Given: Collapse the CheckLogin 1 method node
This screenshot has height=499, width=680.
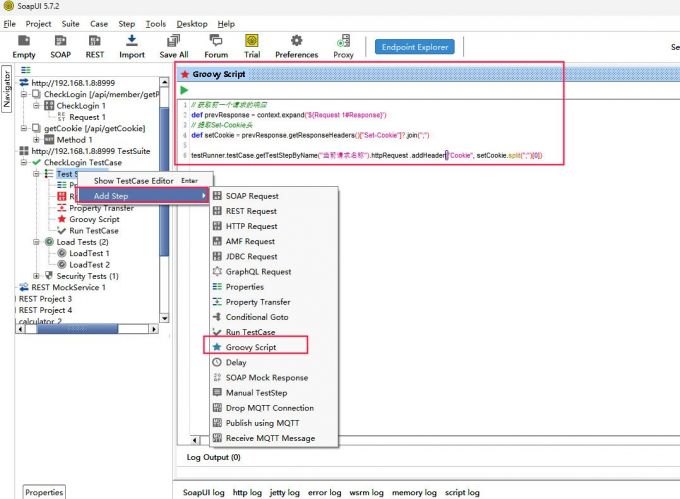Looking at the screenshot, I should tap(36, 105).
